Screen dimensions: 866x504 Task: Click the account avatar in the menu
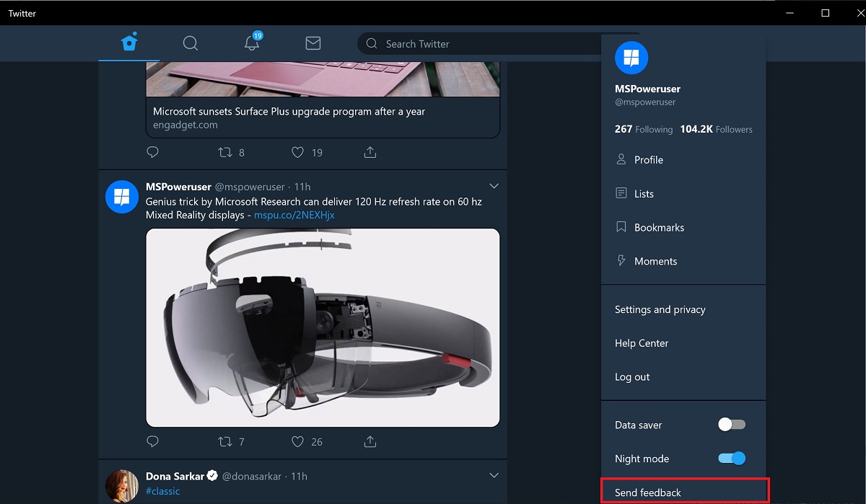(x=631, y=57)
